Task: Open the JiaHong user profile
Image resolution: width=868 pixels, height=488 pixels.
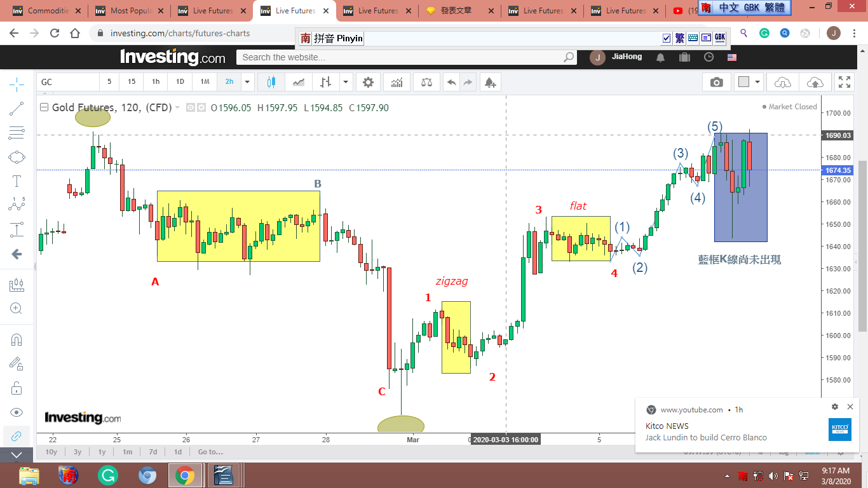Action: 616,57
